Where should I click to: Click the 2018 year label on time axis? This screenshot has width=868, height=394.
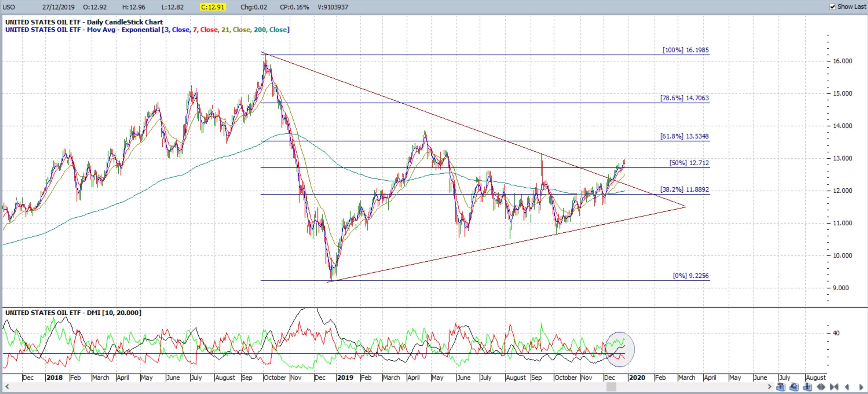[55, 377]
